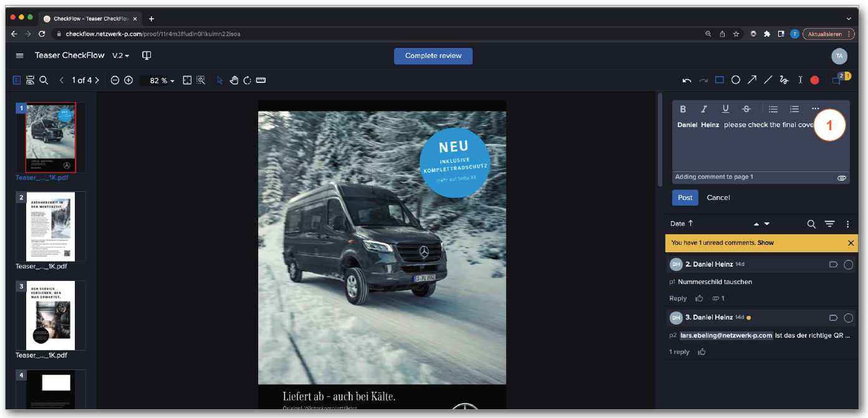Click the rotate page icon

coord(247,80)
